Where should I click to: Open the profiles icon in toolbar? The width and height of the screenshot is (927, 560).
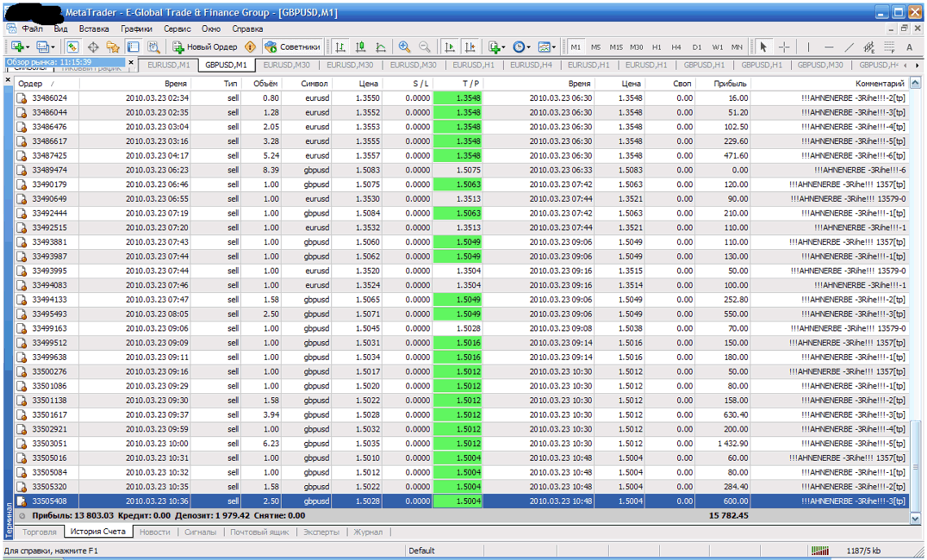pyautogui.click(x=42, y=46)
